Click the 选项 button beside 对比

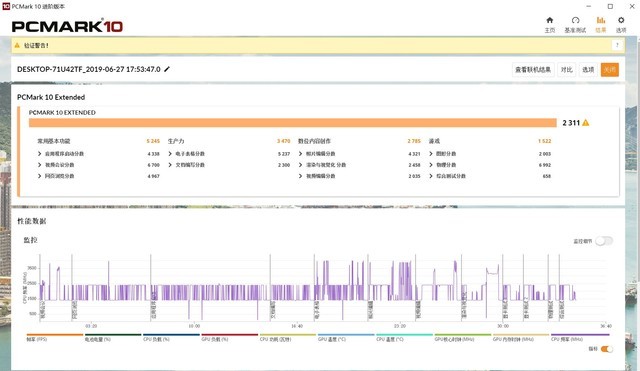(x=588, y=69)
